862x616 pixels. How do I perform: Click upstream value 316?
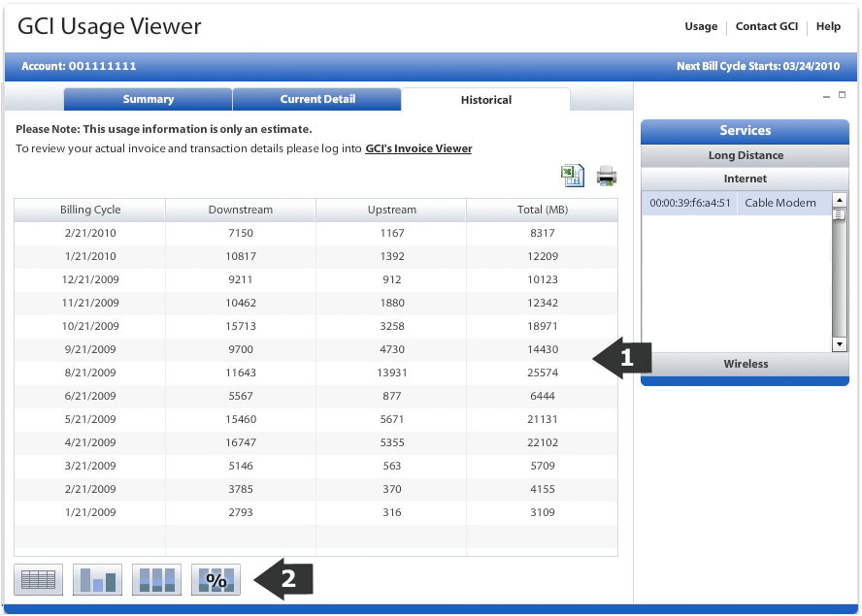[391, 512]
